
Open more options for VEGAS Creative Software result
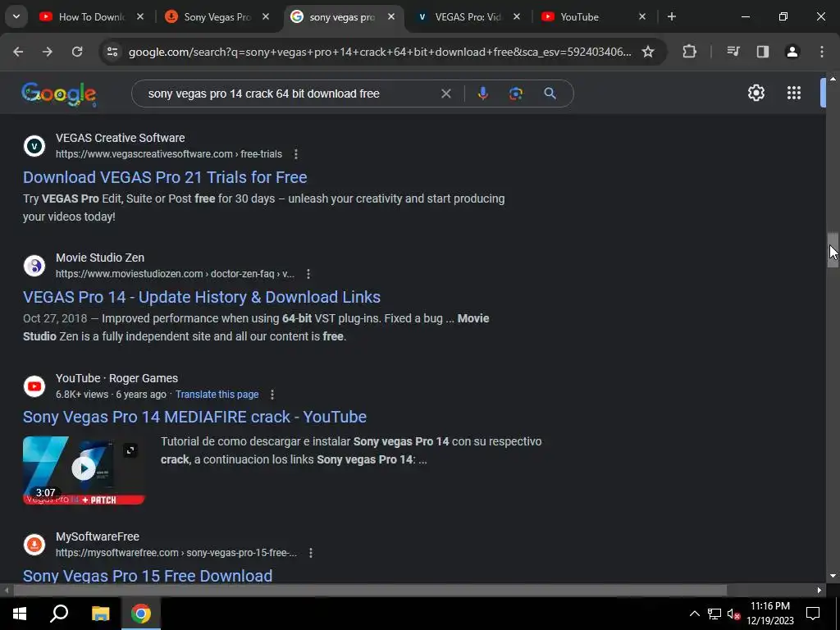tap(295, 154)
